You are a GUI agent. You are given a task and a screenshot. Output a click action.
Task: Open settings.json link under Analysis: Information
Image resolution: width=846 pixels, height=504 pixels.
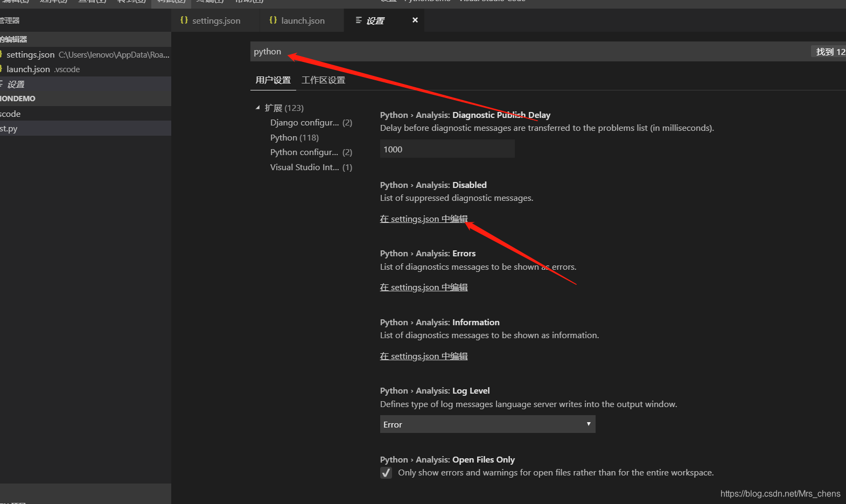coord(424,356)
